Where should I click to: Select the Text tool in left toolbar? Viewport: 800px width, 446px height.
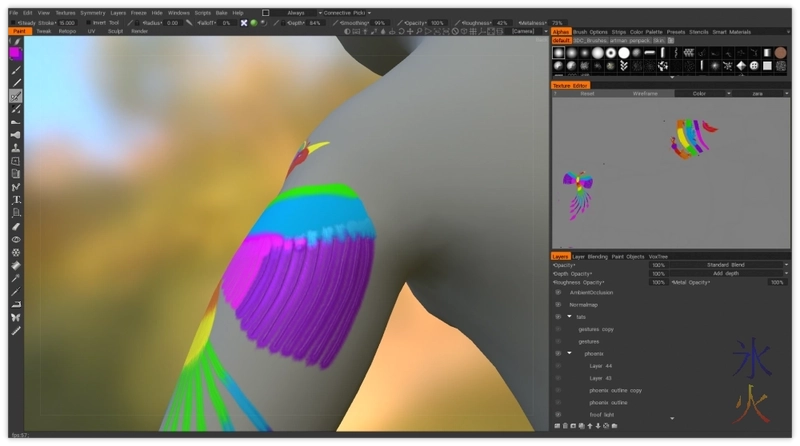16,200
